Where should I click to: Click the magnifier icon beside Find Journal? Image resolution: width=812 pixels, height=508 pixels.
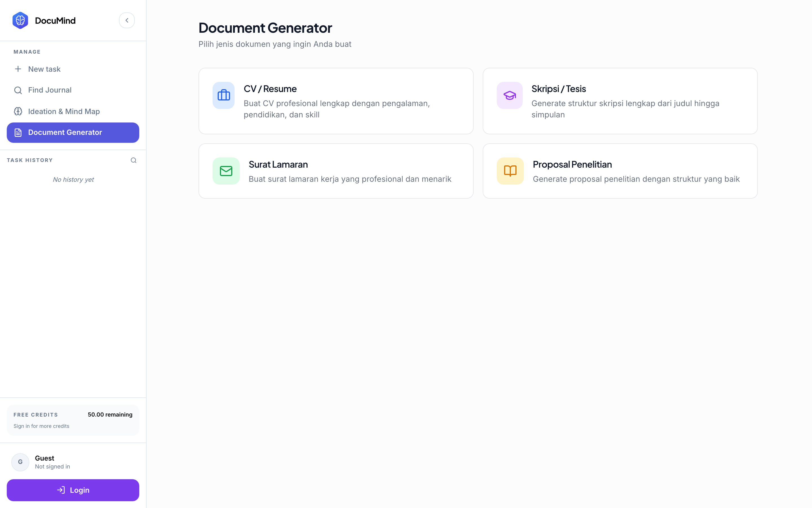[18, 90]
